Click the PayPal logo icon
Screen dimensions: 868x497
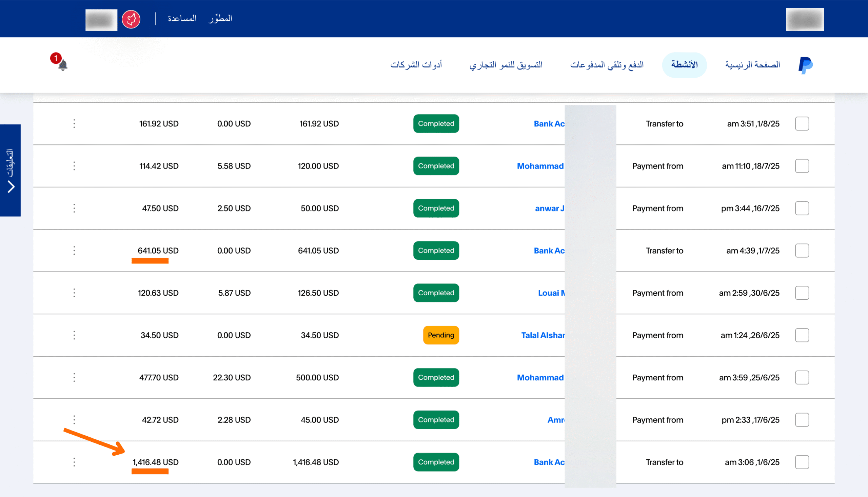click(805, 65)
